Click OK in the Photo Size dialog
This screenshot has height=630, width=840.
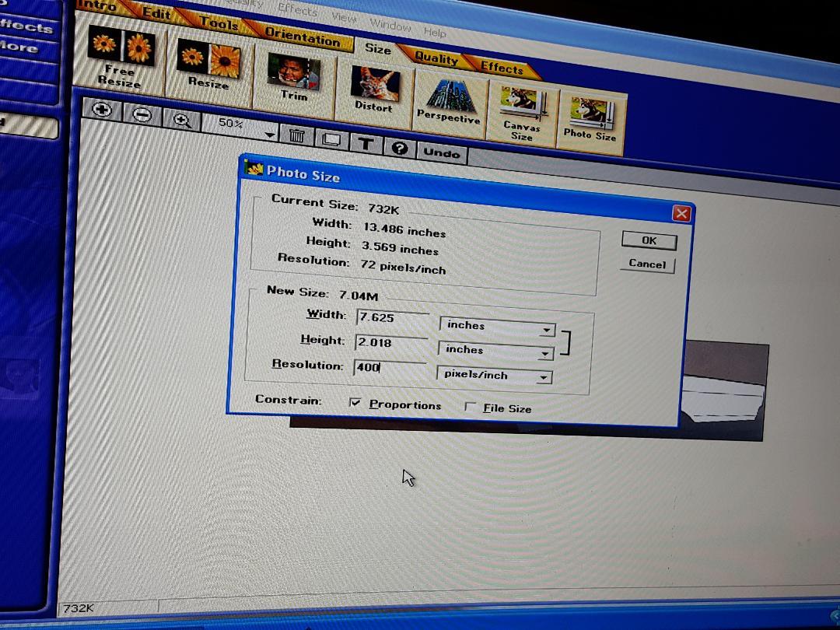[x=649, y=241]
